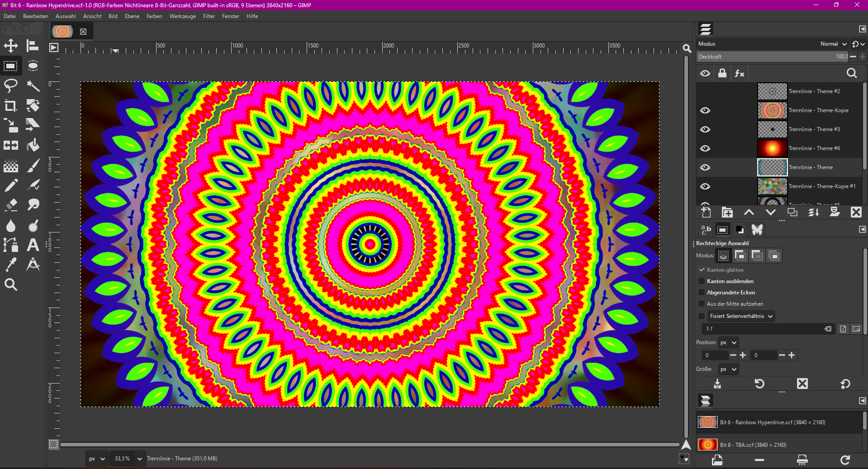The width and height of the screenshot is (868, 469).
Task: Open the tool options dock configuration arrow
Action: [x=862, y=229]
